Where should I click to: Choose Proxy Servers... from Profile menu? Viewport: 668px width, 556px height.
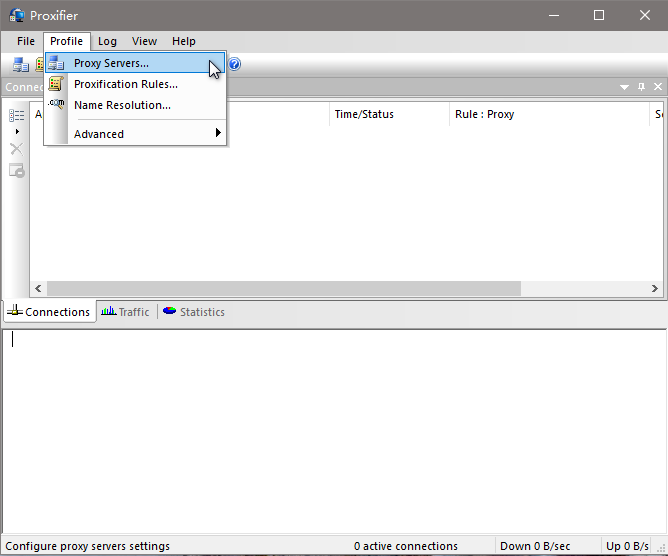135,63
